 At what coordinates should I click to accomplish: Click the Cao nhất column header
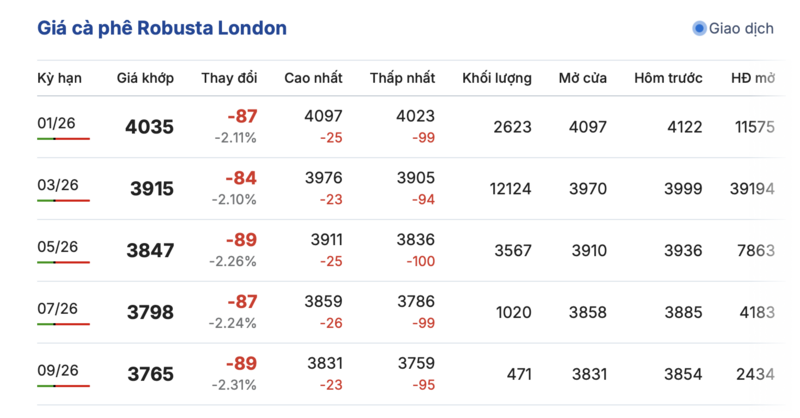coord(314,78)
